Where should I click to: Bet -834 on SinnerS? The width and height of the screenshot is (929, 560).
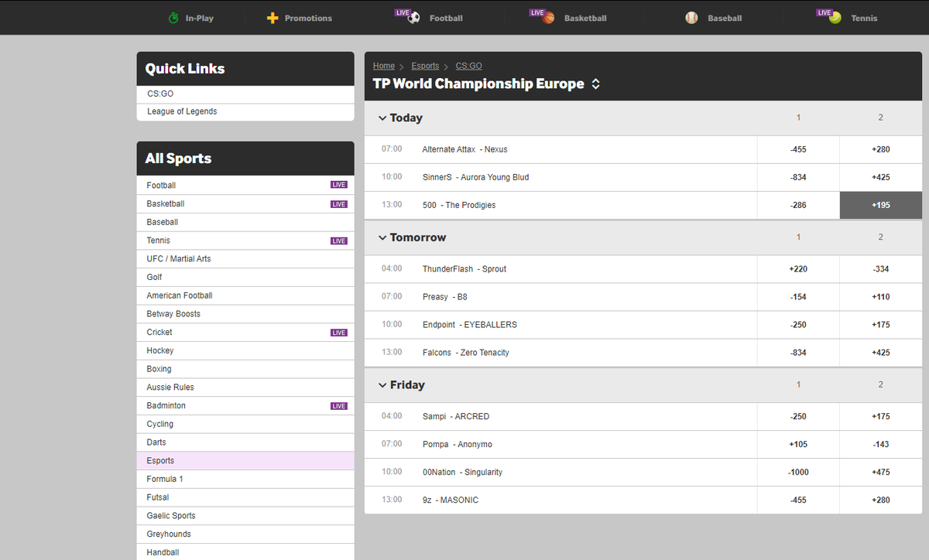tap(798, 177)
